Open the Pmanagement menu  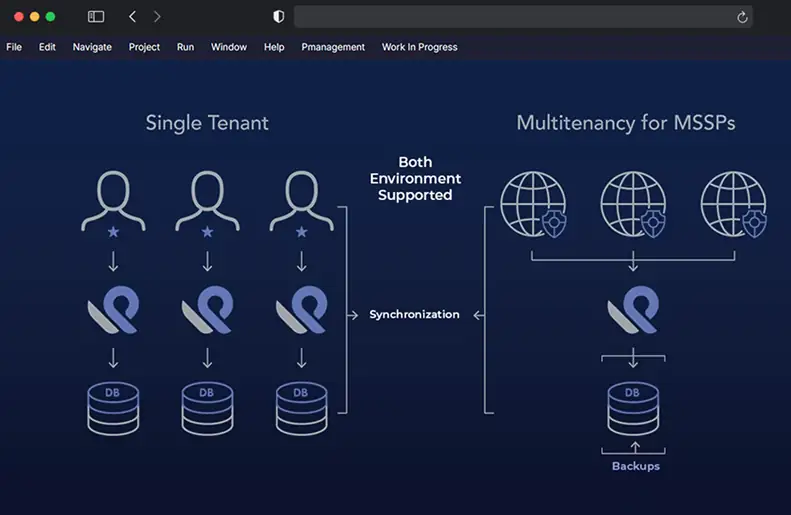click(333, 47)
